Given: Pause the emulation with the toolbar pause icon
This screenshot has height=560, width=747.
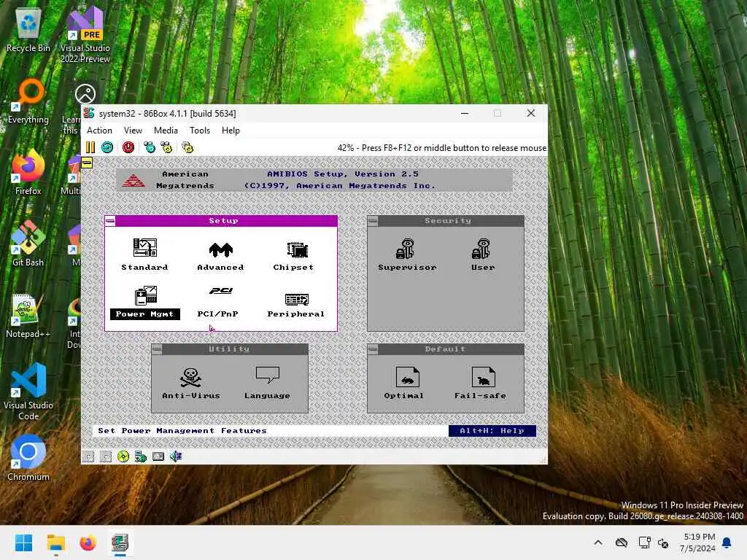Looking at the screenshot, I should (90, 147).
